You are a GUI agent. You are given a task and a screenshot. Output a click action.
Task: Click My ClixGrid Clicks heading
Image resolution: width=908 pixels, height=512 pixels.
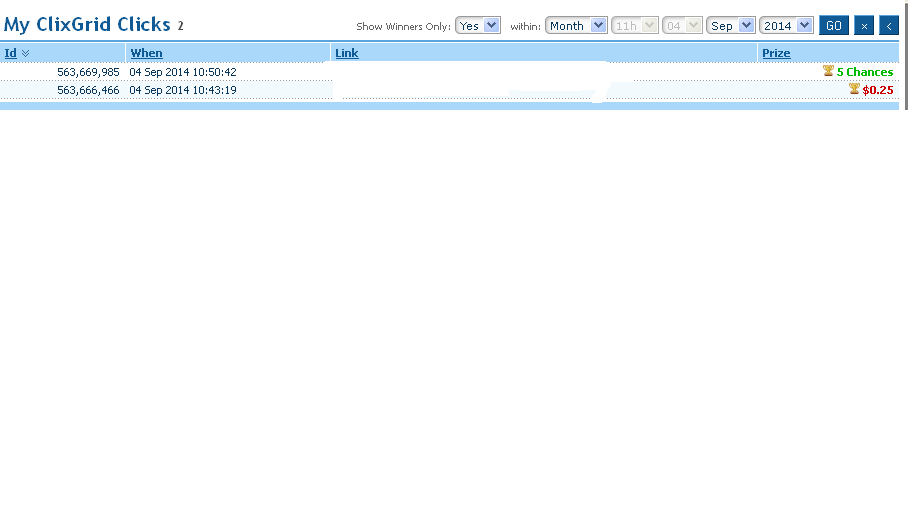tap(87, 24)
